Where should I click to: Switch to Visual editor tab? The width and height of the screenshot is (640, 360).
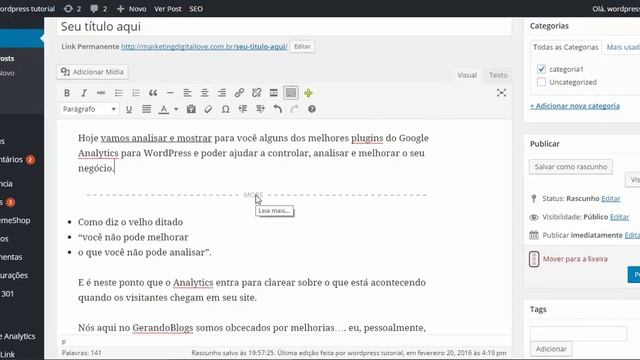(x=467, y=75)
